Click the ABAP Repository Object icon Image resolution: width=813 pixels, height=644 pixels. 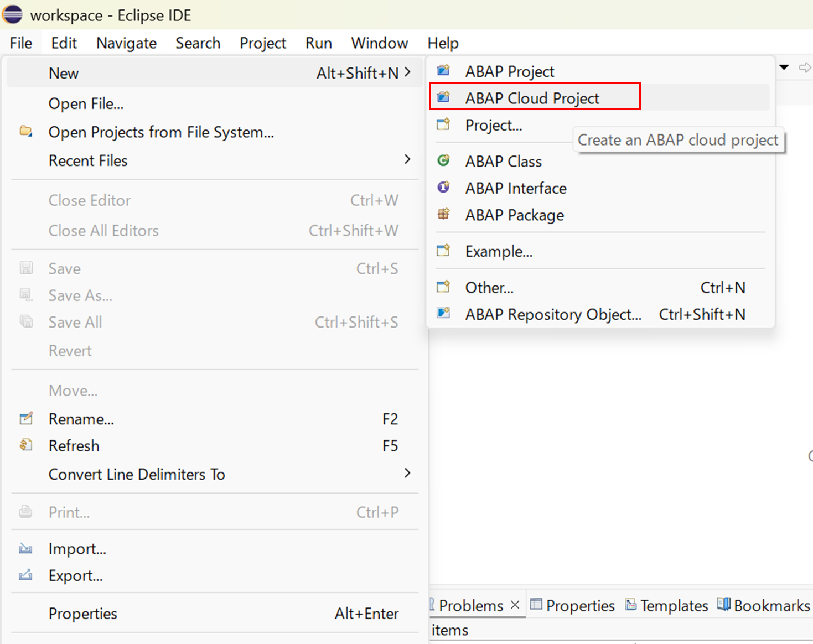(443, 313)
